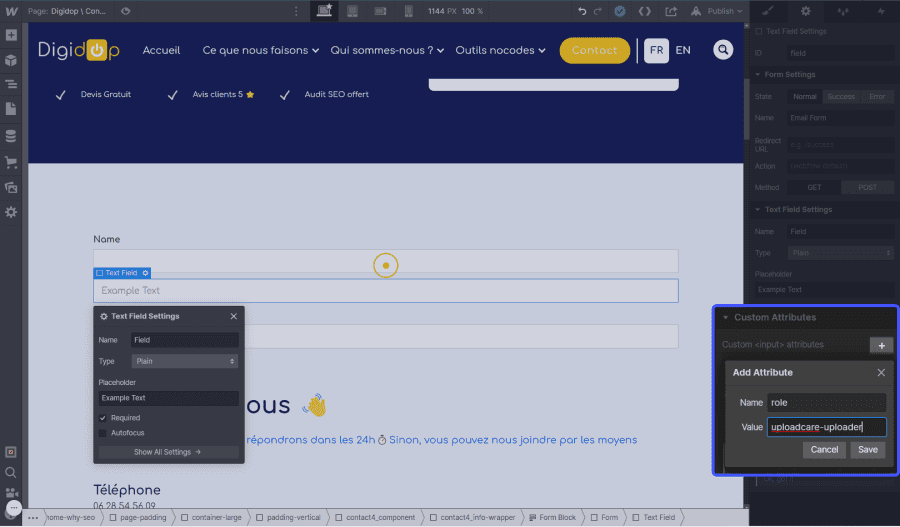Viewport: 900px width, 527px height.
Task: Click the help chat bubble icon
Action: pos(13,509)
